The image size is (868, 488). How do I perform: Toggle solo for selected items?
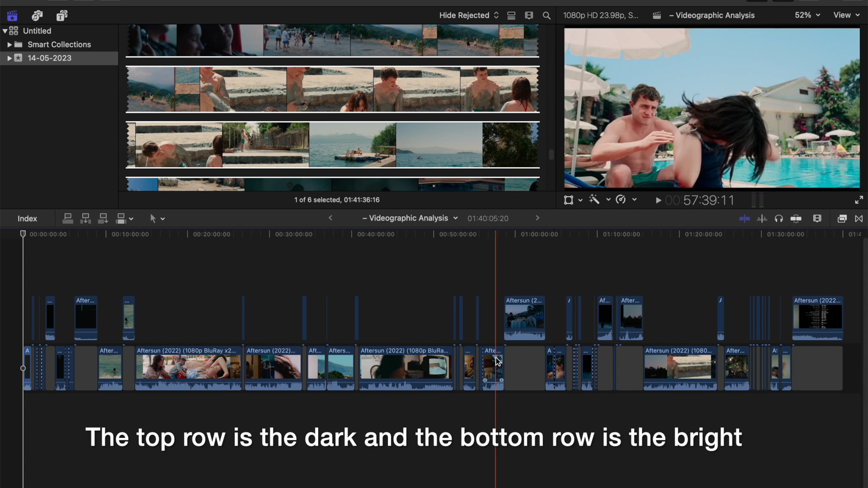click(x=779, y=218)
